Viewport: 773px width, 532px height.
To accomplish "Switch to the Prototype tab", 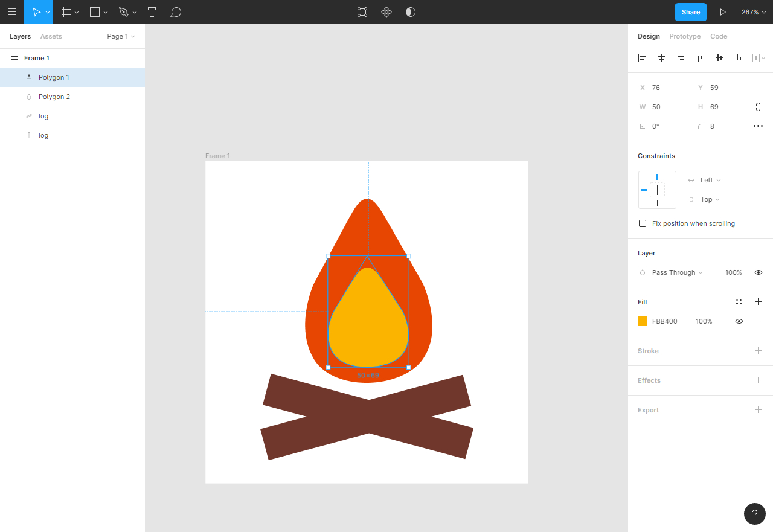I will (685, 36).
